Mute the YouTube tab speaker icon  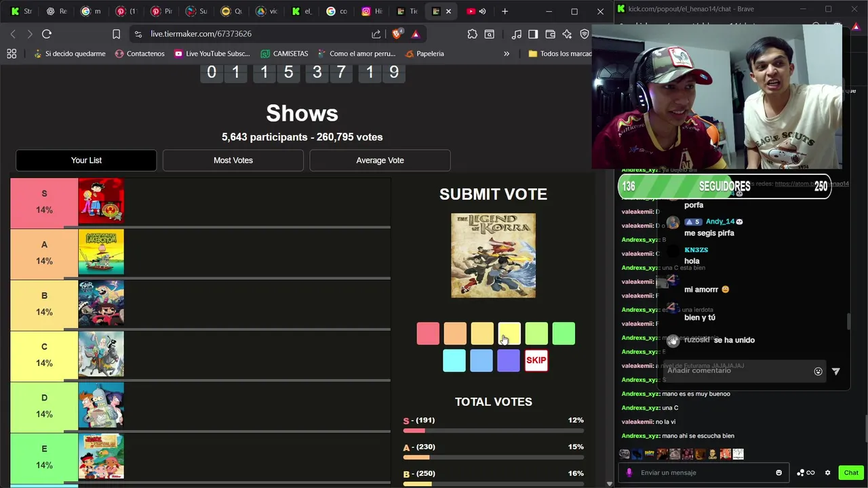click(x=482, y=11)
